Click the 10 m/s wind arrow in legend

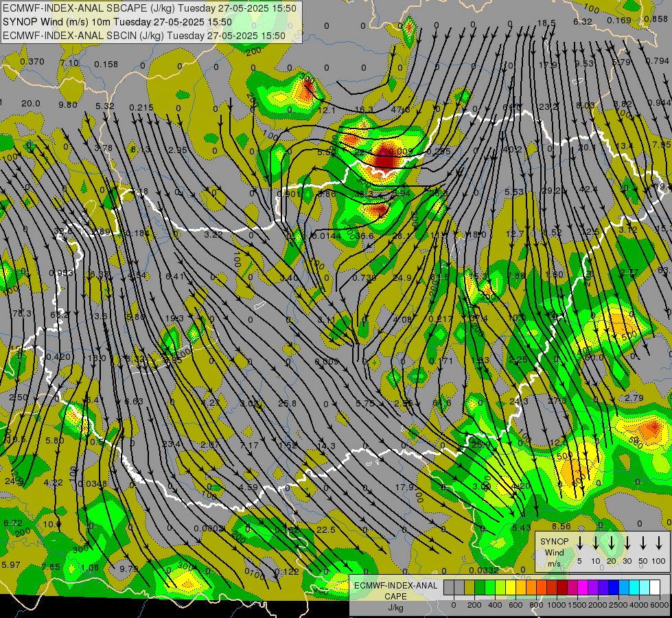tap(595, 543)
